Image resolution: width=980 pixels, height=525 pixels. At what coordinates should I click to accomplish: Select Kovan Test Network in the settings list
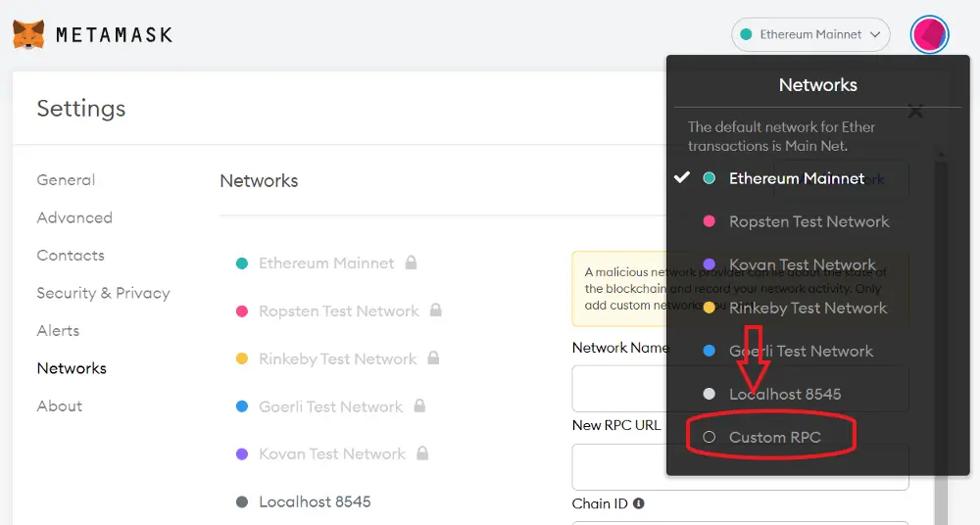click(x=332, y=453)
